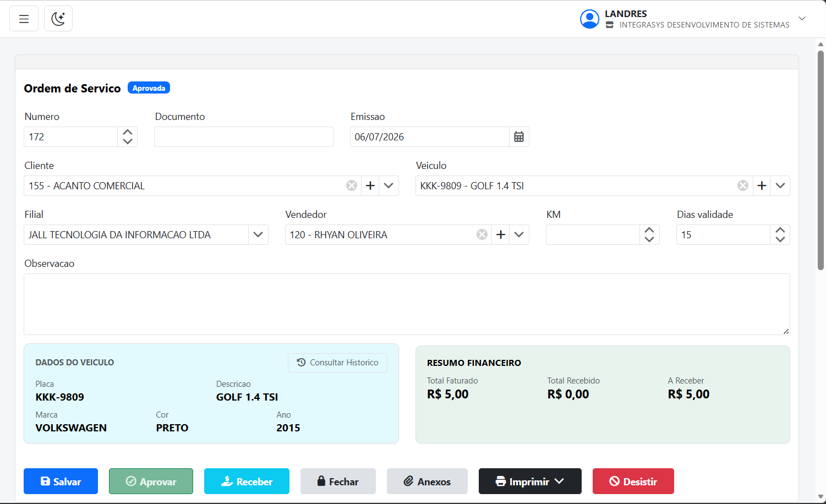
Task: Click the Receber button
Action: point(247,481)
